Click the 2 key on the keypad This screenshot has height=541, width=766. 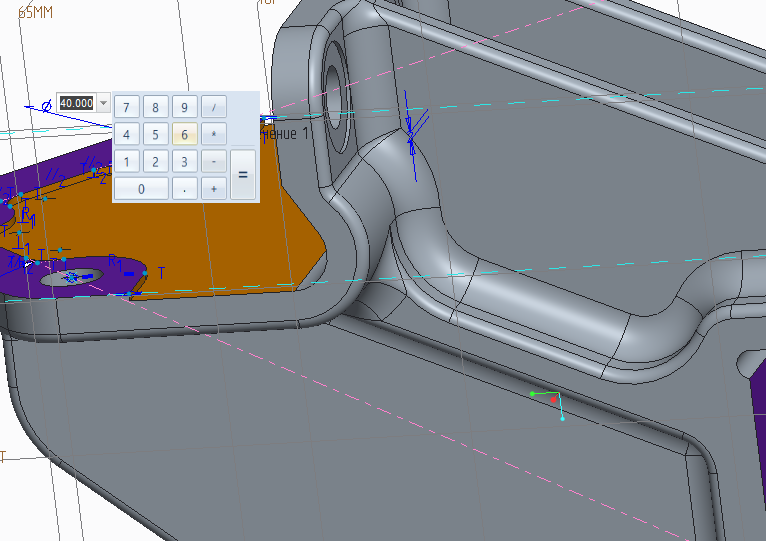[155, 162]
